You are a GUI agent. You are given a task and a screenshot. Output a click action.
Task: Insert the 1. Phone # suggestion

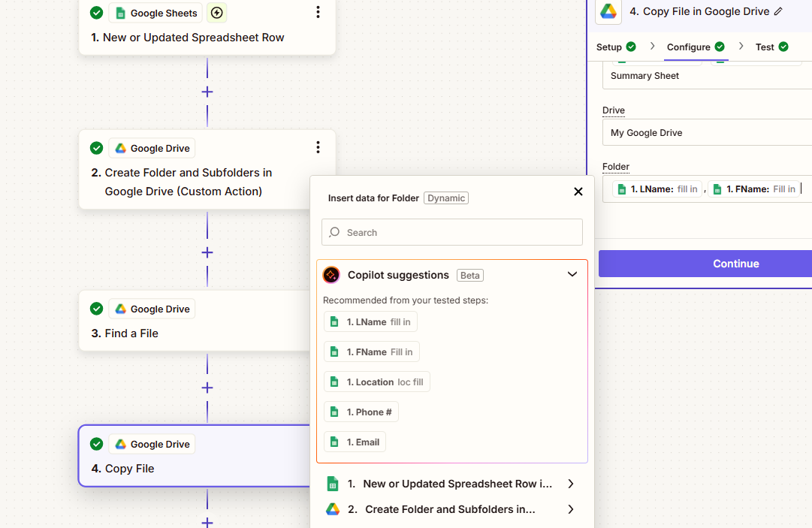[361, 412]
